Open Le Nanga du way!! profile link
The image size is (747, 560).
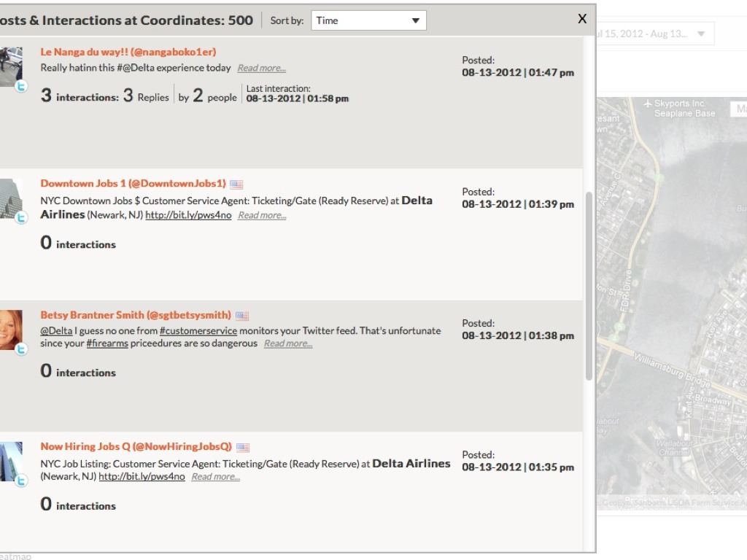tap(128, 52)
